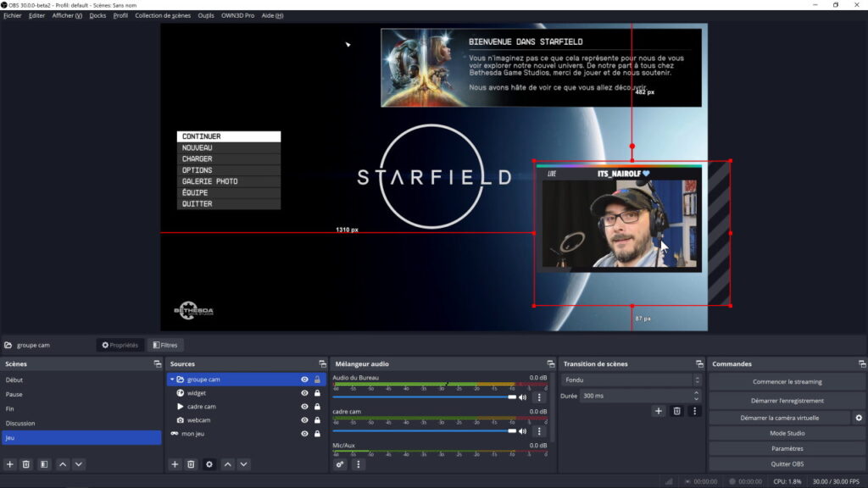Unlock the widget source
Screen dimensions: 868x488
319,393
